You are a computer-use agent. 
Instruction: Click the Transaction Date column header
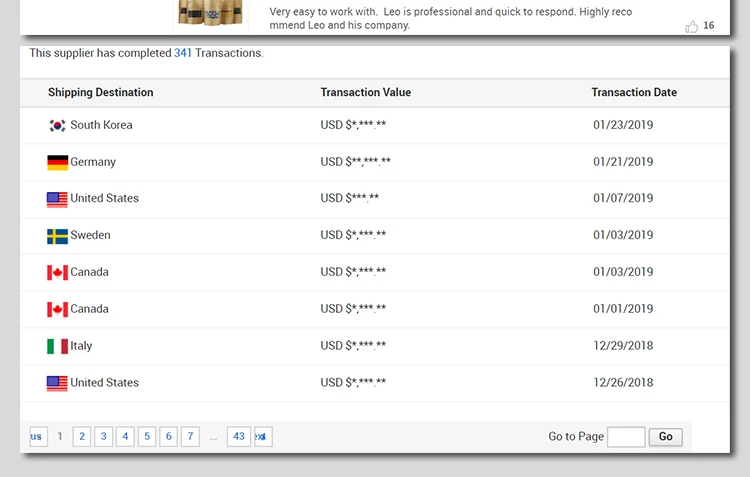(x=634, y=93)
